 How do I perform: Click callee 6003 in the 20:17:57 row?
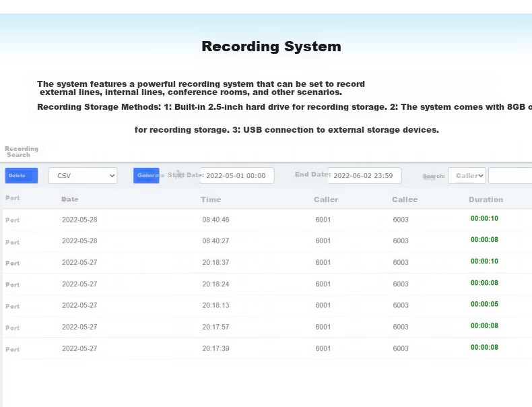[x=401, y=327]
